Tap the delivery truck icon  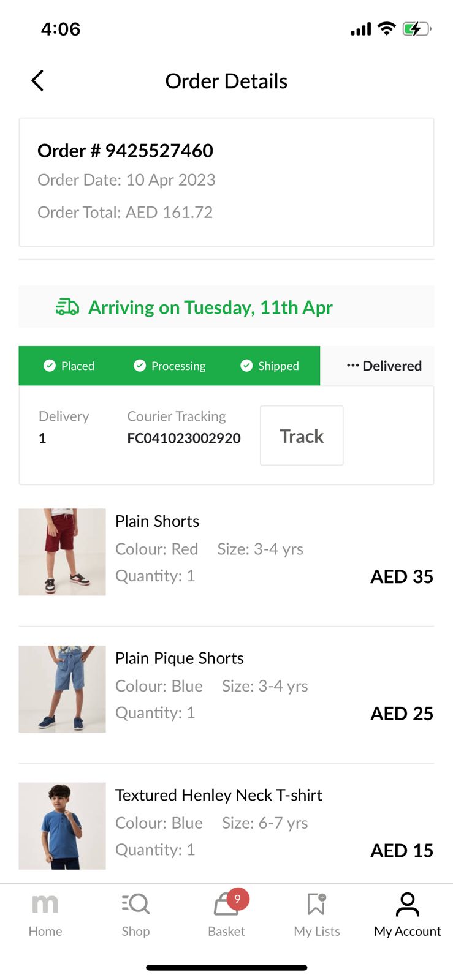tap(67, 307)
